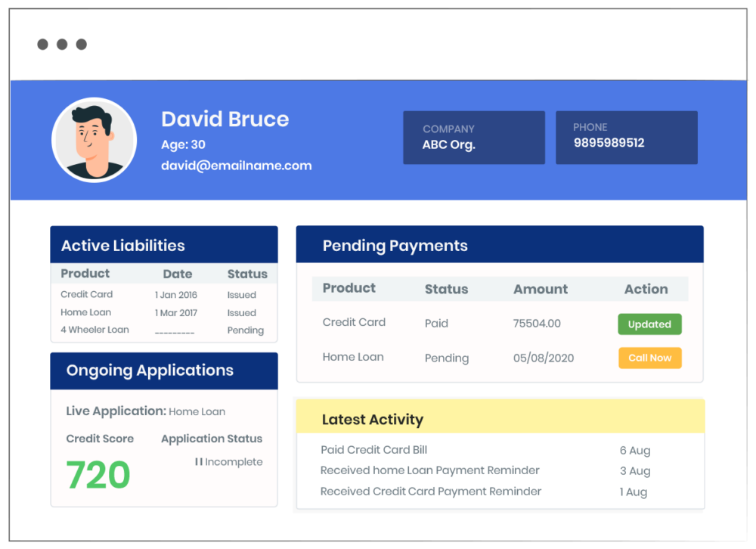756x549 pixels.
Task: Click the middle window dot icon
Action: pyautogui.click(x=62, y=44)
